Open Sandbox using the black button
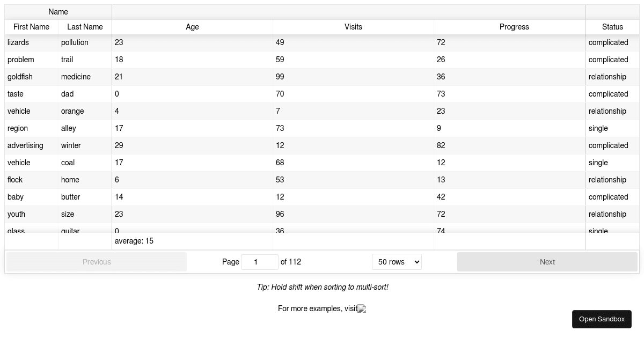The image size is (644, 338). click(x=602, y=319)
